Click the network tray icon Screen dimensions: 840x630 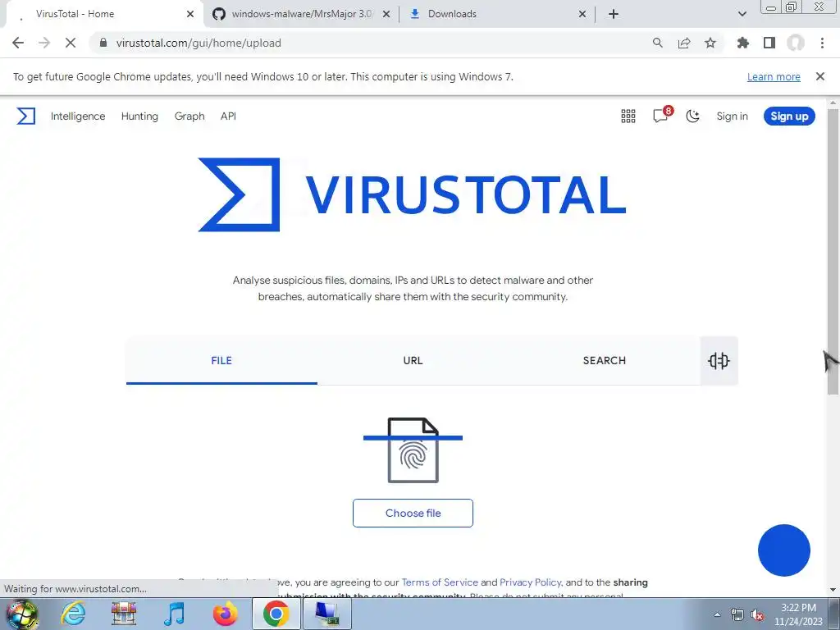tap(737, 614)
